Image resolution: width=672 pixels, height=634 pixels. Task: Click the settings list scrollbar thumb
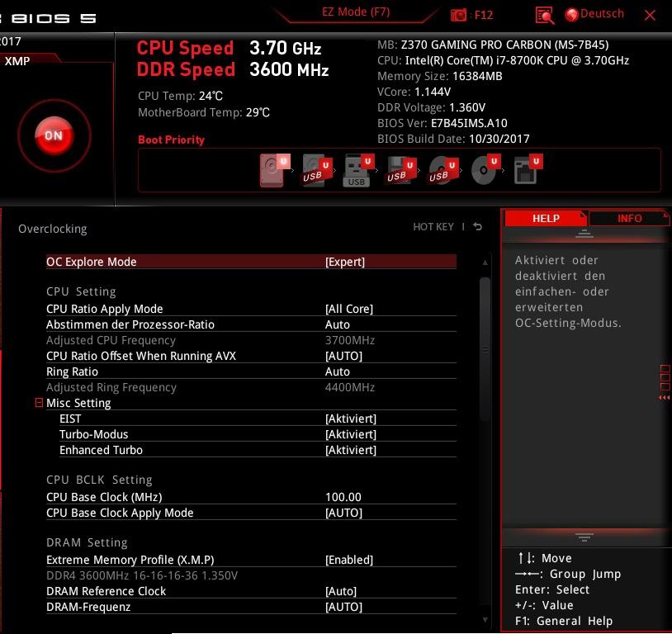[x=485, y=349]
